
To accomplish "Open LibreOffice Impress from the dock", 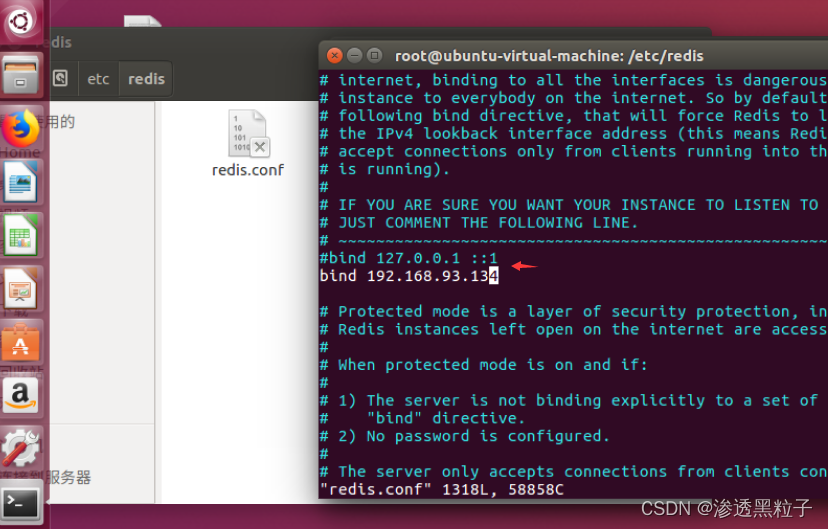I will point(20,288).
